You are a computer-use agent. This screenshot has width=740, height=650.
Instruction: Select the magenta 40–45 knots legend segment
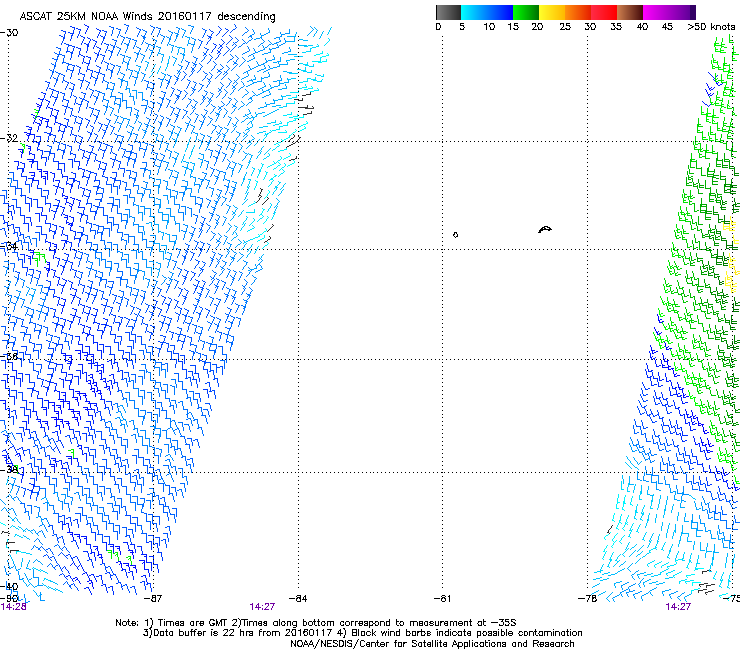click(x=656, y=12)
